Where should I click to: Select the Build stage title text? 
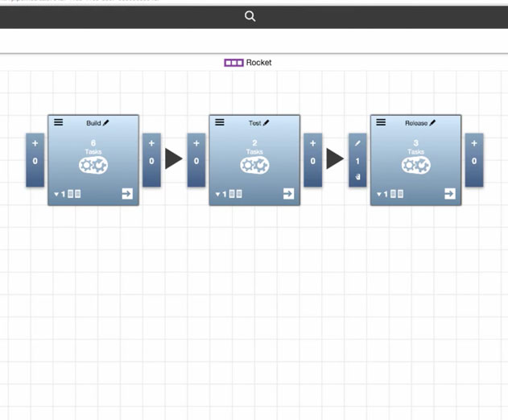[x=93, y=123]
